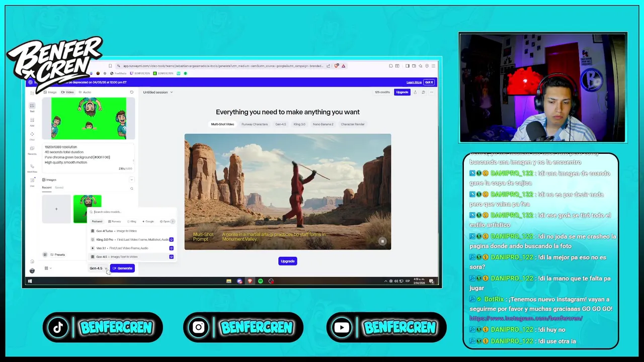Click the Brave Shields icon in address bar

click(x=337, y=66)
